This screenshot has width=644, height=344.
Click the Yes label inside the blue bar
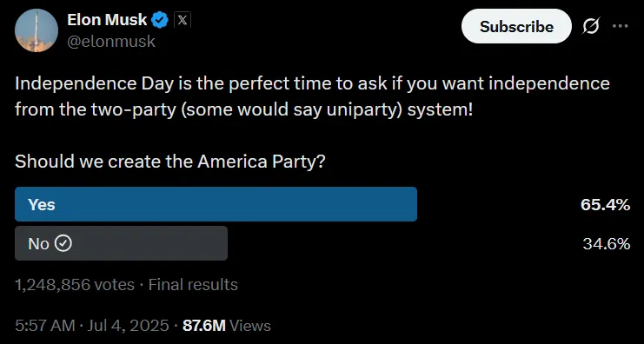(x=42, y=204)
